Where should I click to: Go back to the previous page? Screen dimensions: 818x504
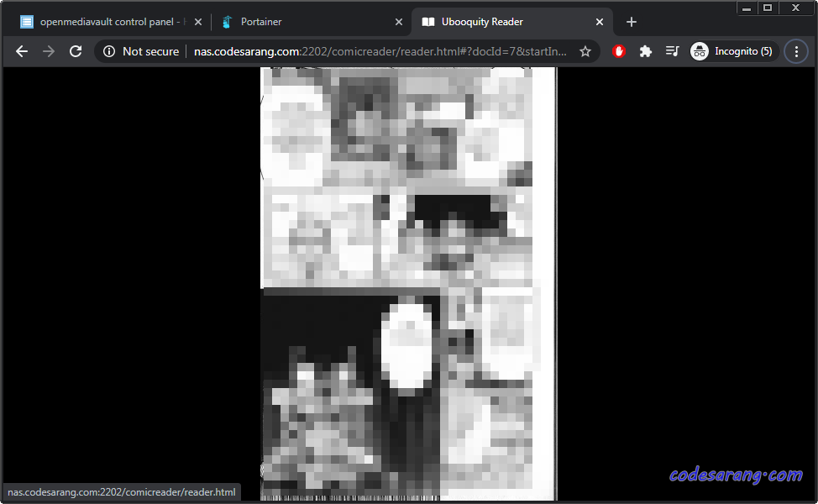pos(21,51)
